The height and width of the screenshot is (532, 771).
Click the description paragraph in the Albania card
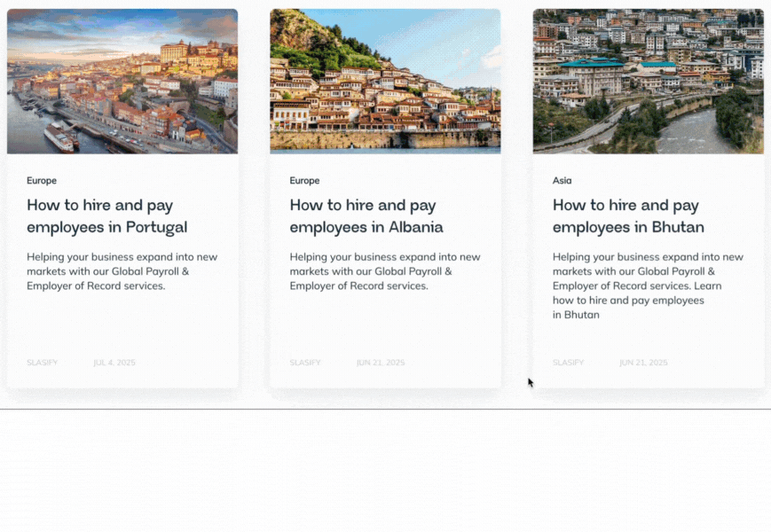point(384,271)
